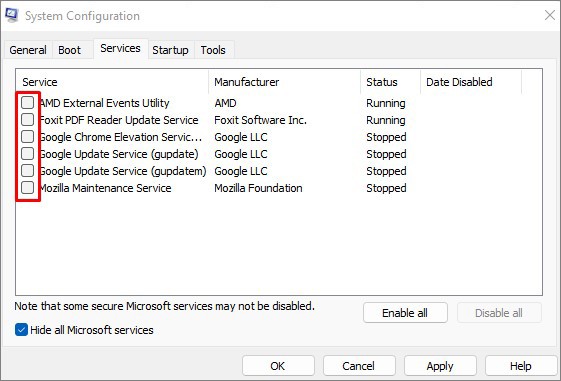This screenshot has height=381, width=561.
Task: Click the Disable all button
Action: click(499, 313)
